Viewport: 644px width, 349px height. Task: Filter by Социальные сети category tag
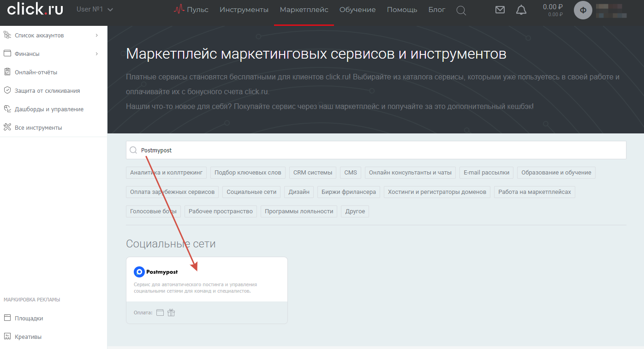point(252,192)
